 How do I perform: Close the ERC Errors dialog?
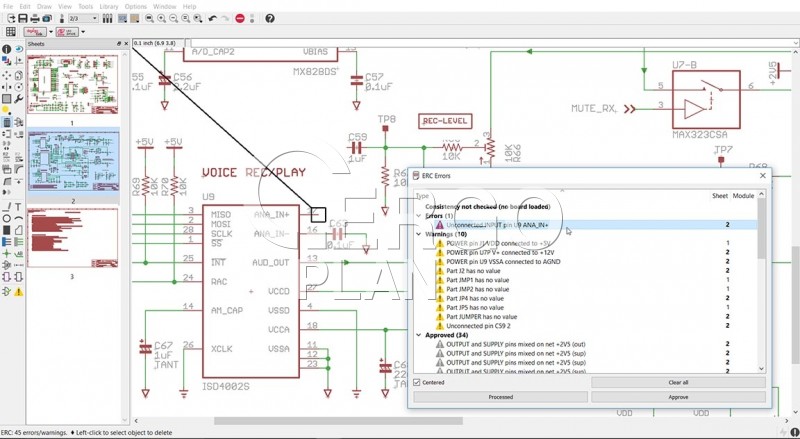click(x=763, y=176)
